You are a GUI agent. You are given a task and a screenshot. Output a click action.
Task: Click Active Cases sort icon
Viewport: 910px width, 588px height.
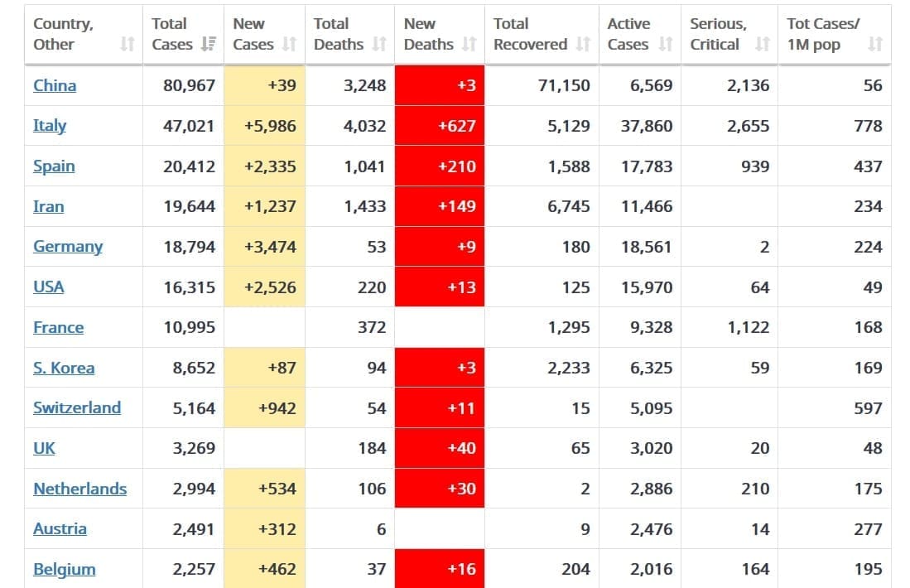(666, 45)
